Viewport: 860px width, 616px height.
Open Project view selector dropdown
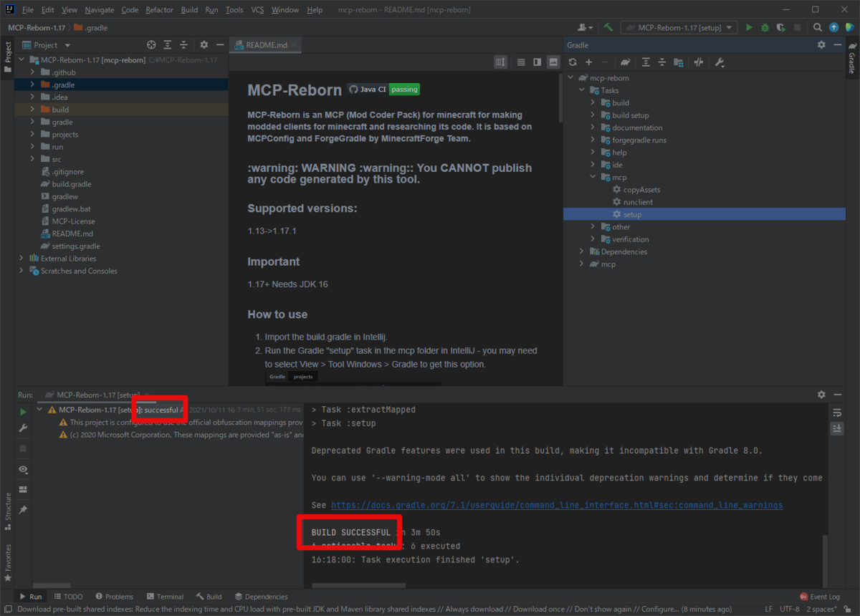click(x=52, y=44)
